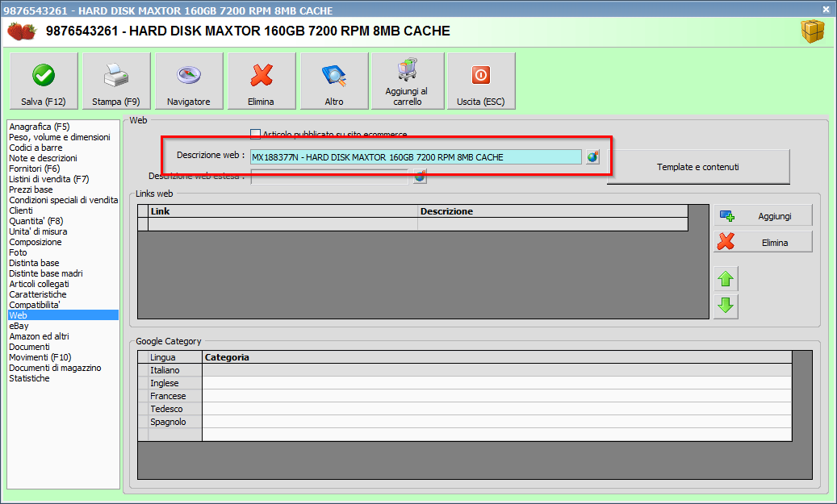Click globe icon beside Descrizione web field
Screen dimensions: 837x504
point(593,157)
